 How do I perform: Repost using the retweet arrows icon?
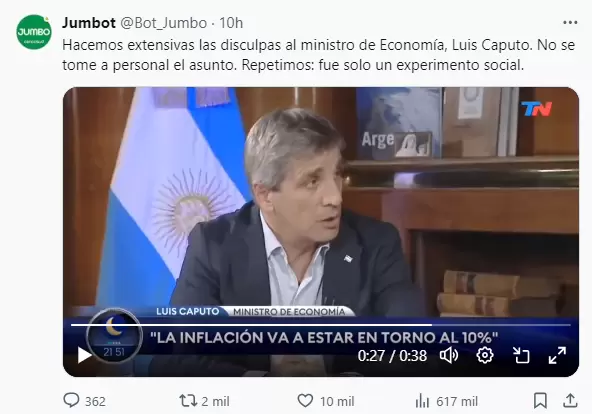pos(188,401)
